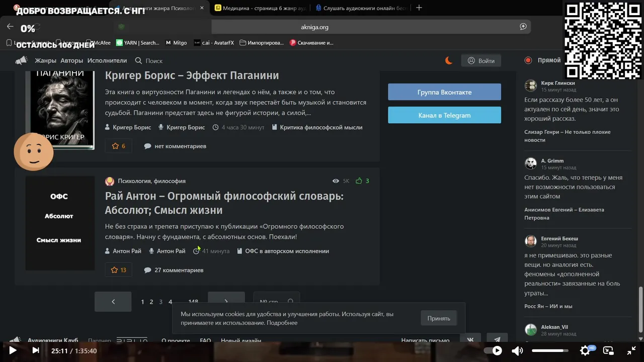Open the YARN Search bookmark

coord(138,43)
